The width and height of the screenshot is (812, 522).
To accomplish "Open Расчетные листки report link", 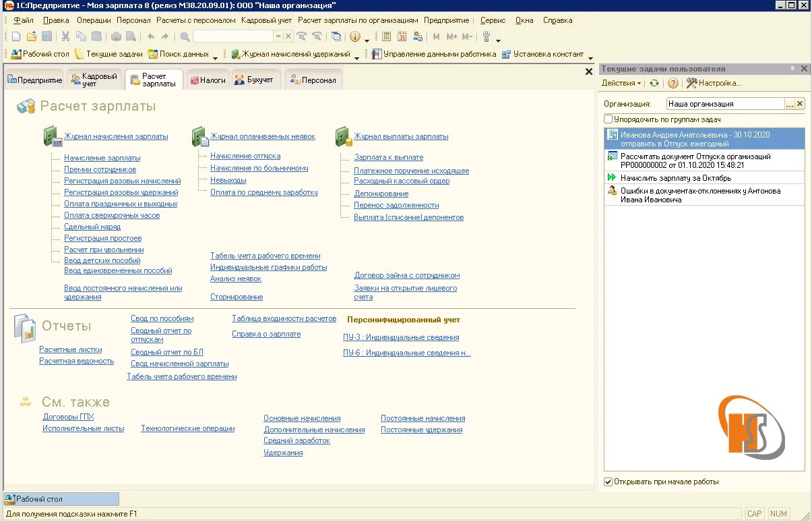I will pos(71,349).
